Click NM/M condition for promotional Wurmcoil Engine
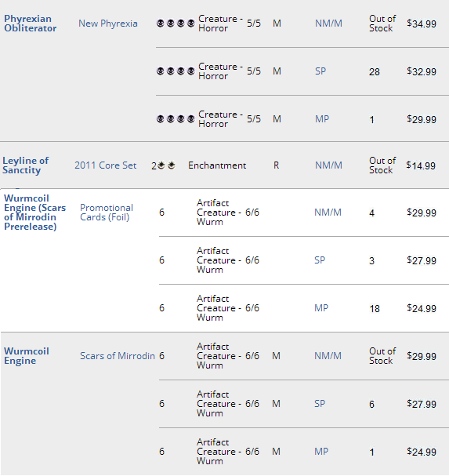 [328, 213]
